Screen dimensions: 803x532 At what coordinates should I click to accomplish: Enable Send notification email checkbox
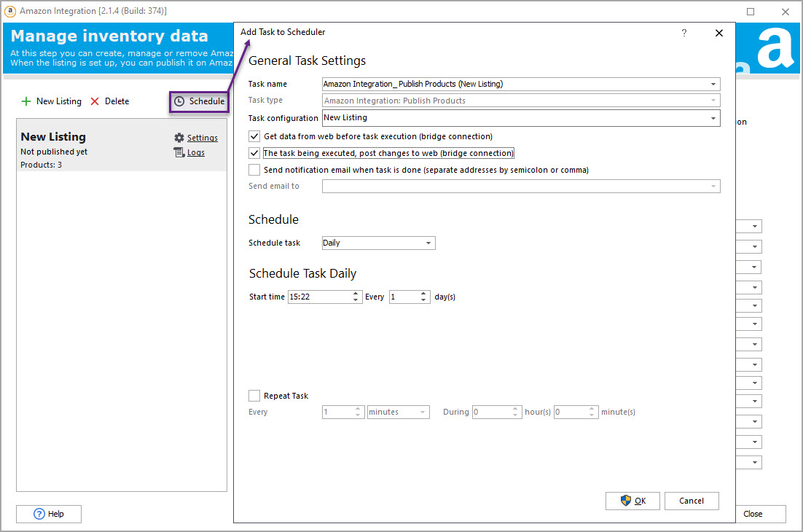[x=254, y=170]
